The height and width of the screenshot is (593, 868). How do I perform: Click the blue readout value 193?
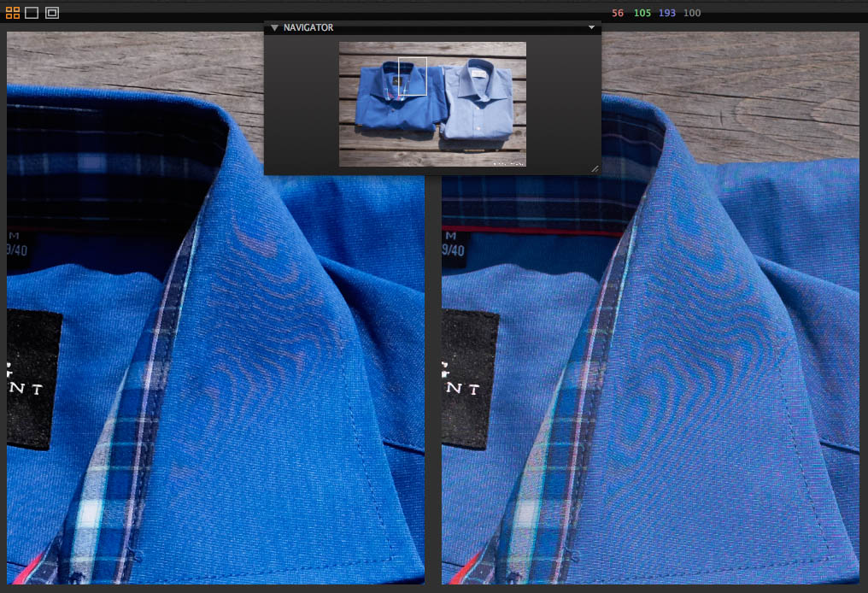coord(667,13)
